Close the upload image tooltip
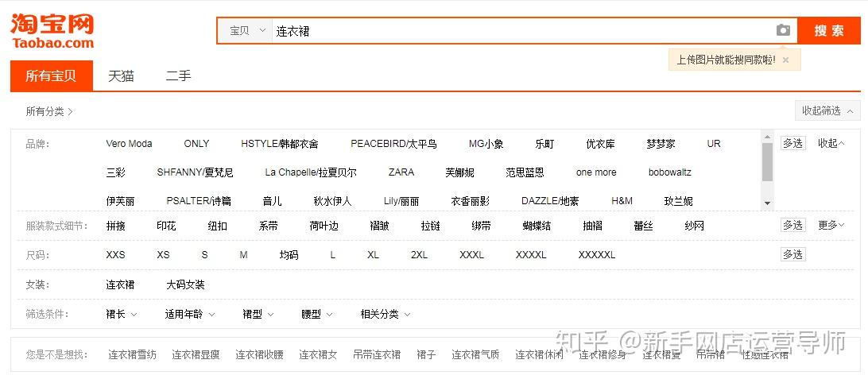Viewport: 868px width, 379px height. (x=785, y=60)
